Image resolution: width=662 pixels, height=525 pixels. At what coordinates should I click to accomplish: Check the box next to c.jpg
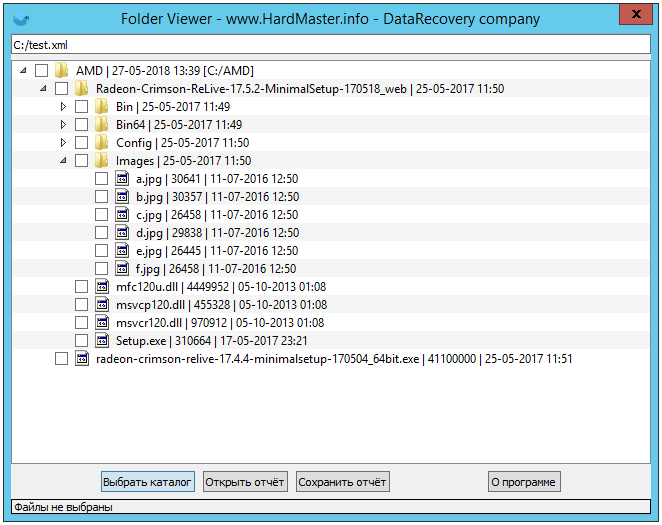pos(101,215)
